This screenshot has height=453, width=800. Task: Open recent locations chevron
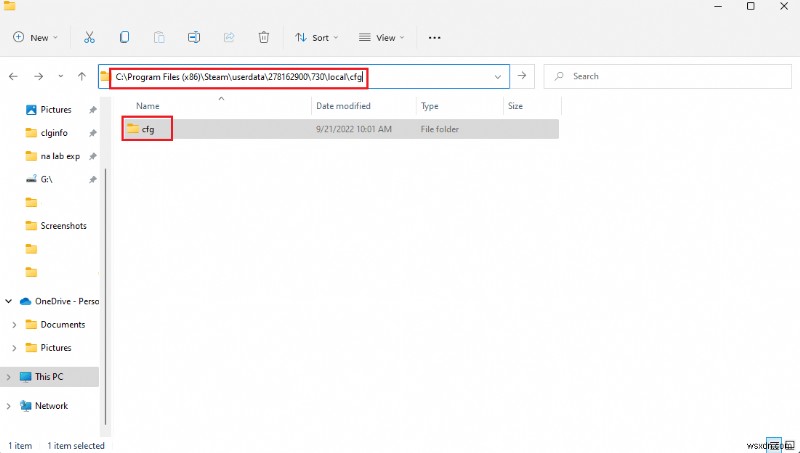[x=61, y=77]
